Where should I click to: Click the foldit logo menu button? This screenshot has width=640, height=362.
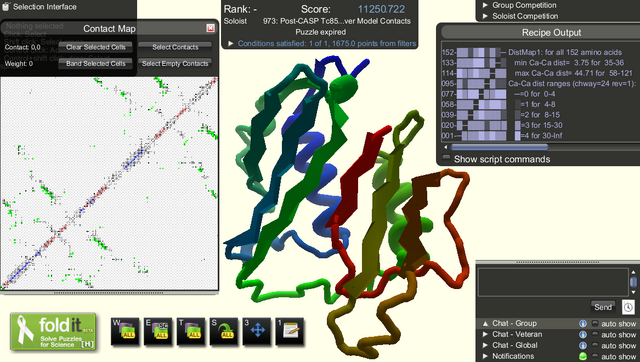click(53, 332)
